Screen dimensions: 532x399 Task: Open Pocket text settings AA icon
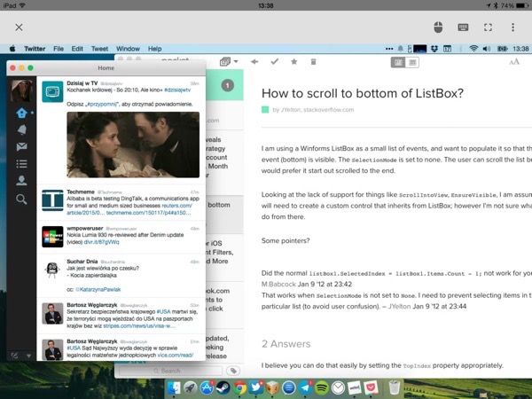coord(514,62)
